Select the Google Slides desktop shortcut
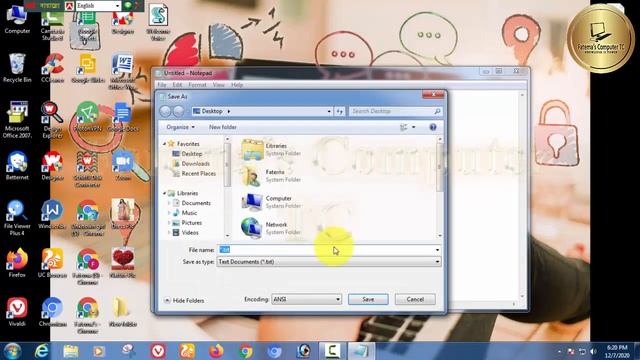 [87, 68]
